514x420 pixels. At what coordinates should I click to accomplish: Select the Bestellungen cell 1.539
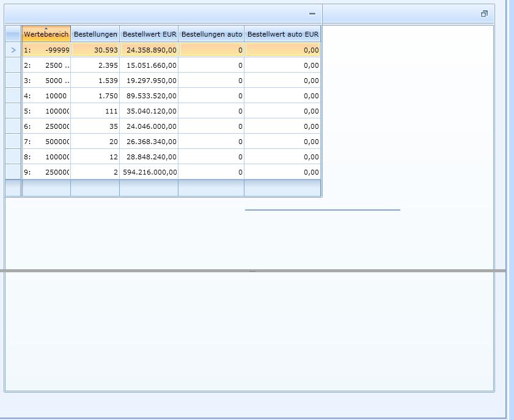(95, 81)
